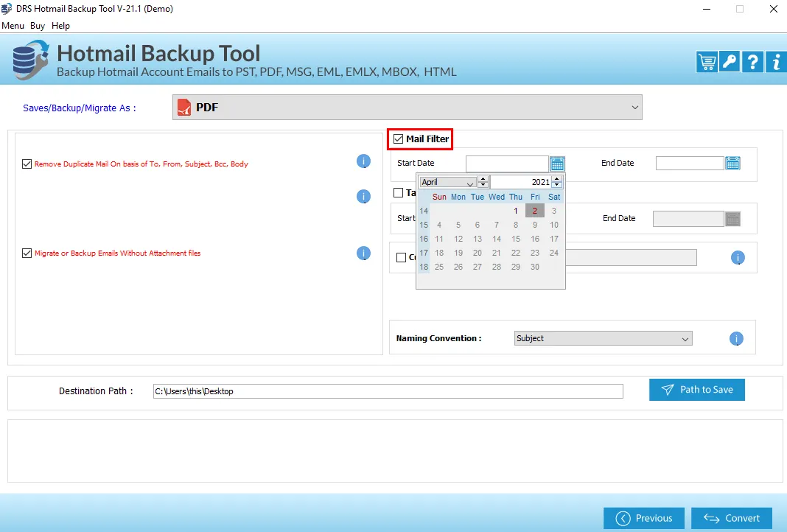Show info for Remove Duplicate Mail option
This screenshot has width=787, height=532.
click(363, 161)
